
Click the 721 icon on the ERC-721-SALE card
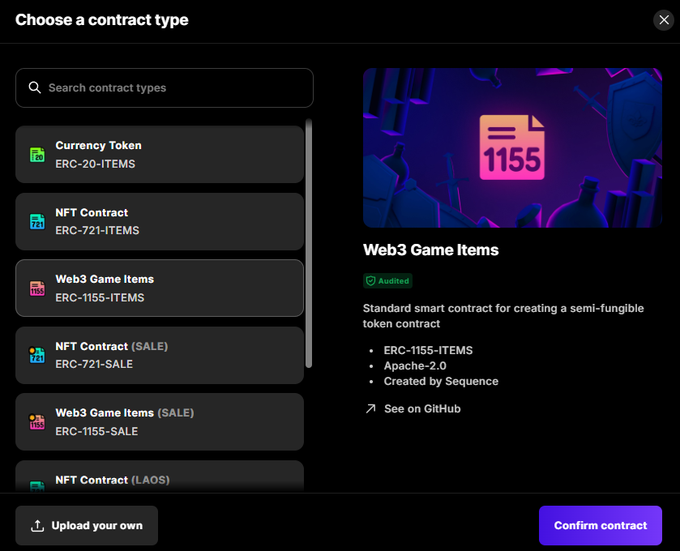pyautogui.click(x=37, y=355)
